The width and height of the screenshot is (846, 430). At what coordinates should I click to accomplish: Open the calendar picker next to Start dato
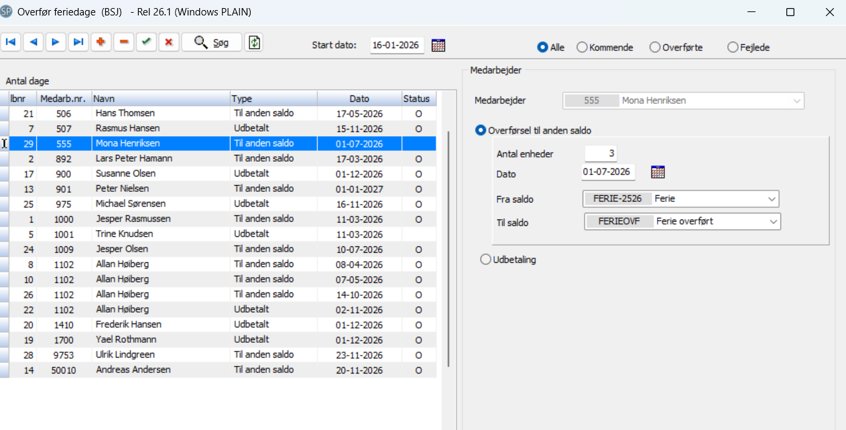point(439,45)
